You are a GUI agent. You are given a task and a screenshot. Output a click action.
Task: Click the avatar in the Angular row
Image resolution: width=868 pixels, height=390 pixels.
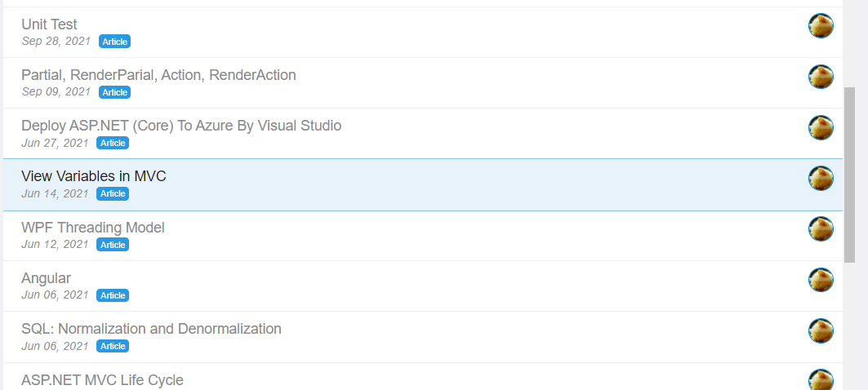(821, 281)
